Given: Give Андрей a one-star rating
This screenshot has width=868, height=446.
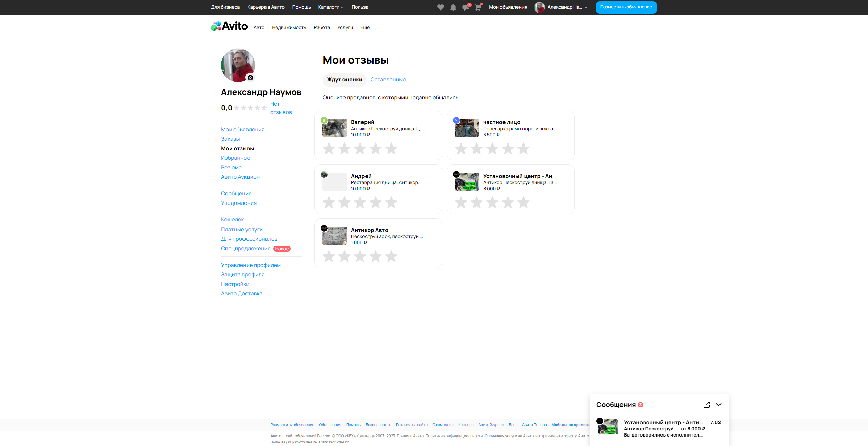Looking at the screenshot, I should point(329,202).
